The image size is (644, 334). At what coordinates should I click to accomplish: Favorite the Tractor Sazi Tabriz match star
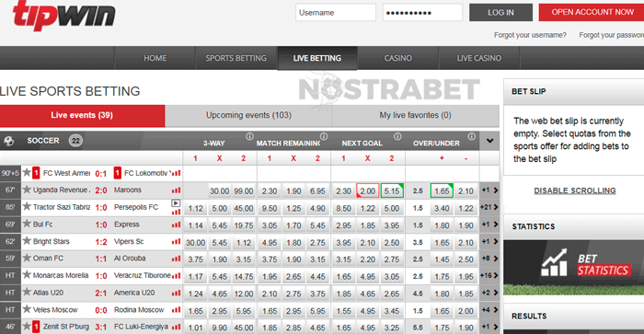[27, 206]
